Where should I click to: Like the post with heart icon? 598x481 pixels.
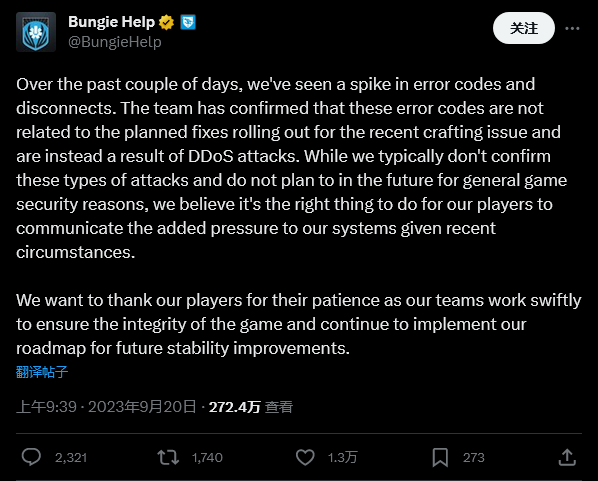tap(305, 457)
